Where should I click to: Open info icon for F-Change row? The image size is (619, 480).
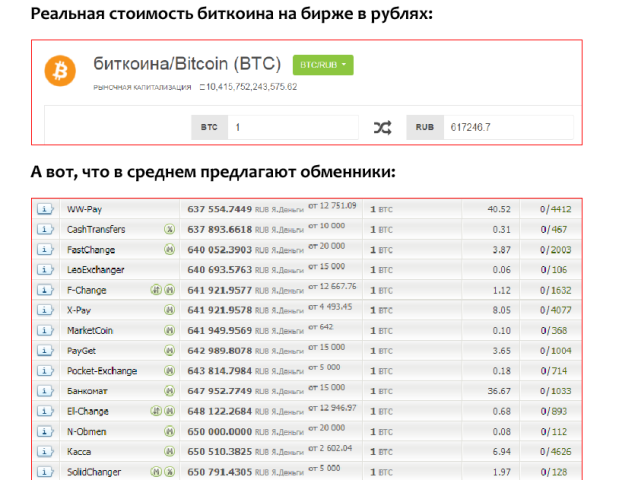pyautogui.click(x=45, y=290)
